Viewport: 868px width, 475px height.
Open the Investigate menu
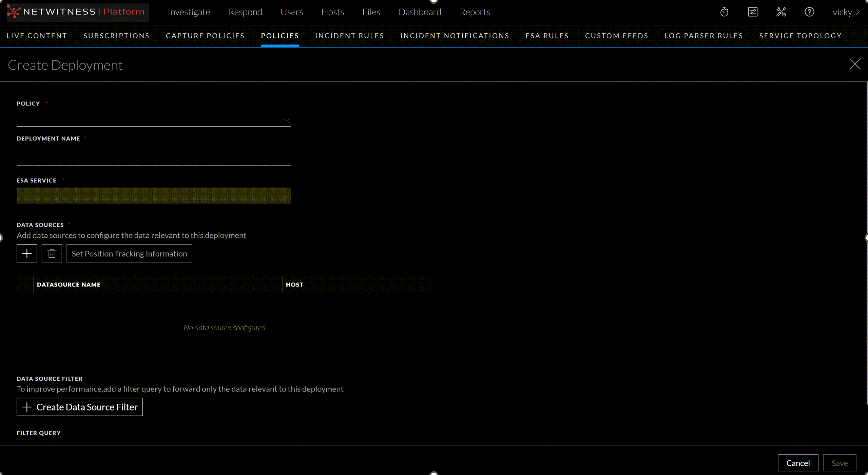coord(189,12)
